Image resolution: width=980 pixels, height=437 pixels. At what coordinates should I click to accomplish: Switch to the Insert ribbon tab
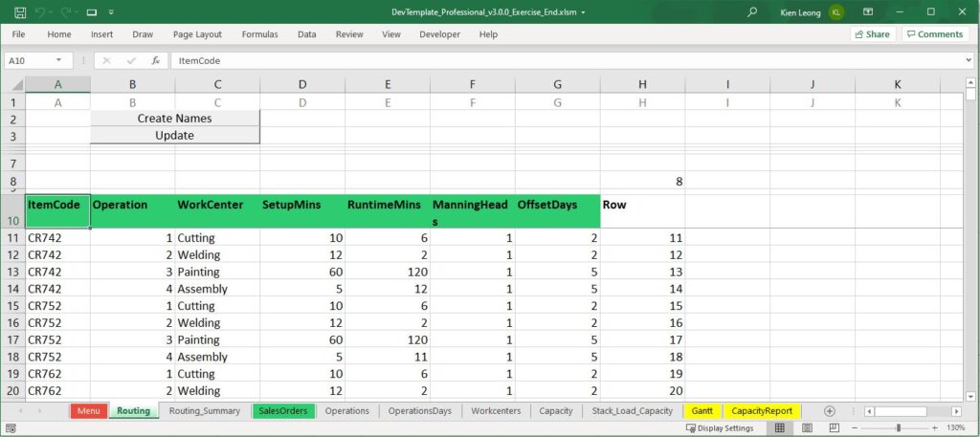(101, 34)
